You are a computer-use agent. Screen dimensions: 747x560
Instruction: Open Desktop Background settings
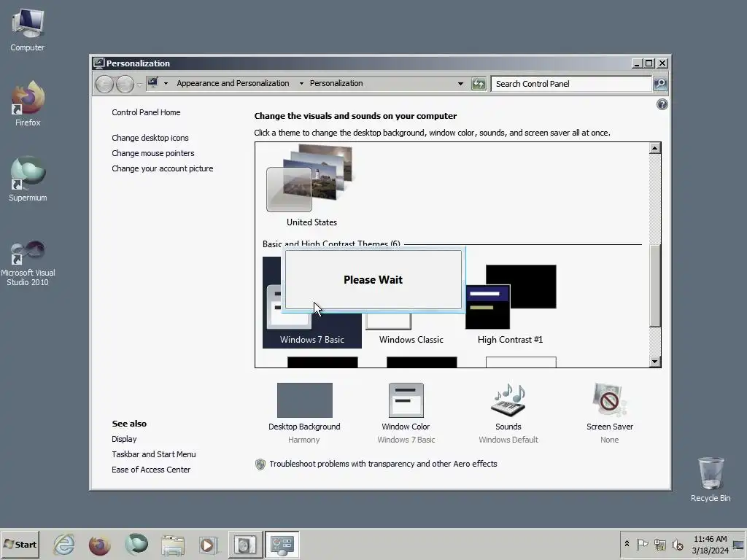pos(304,413)
